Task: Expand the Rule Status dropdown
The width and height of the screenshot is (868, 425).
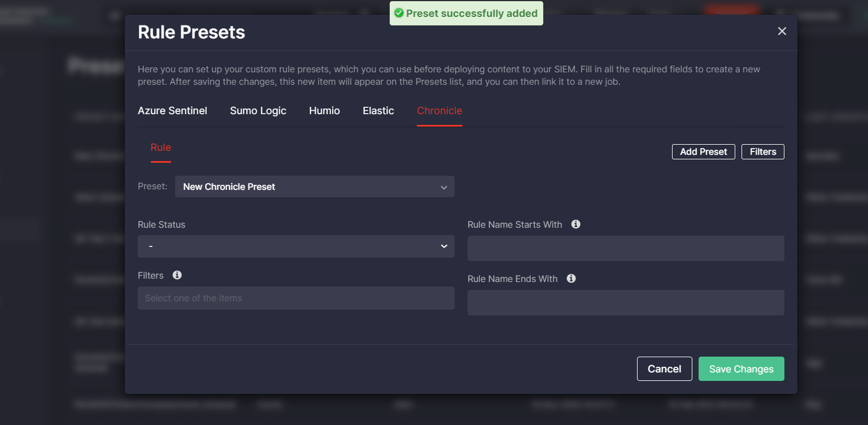Action: [296, 246]
